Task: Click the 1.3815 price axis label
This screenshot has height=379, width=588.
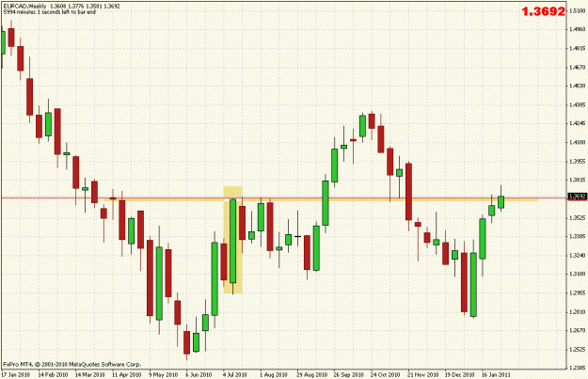Action: [x=578, y=180]
